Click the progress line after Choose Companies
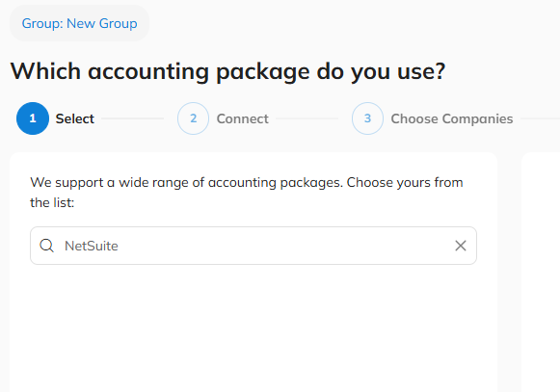The width and height of the screenshot is (560, 392). (541, 118)
